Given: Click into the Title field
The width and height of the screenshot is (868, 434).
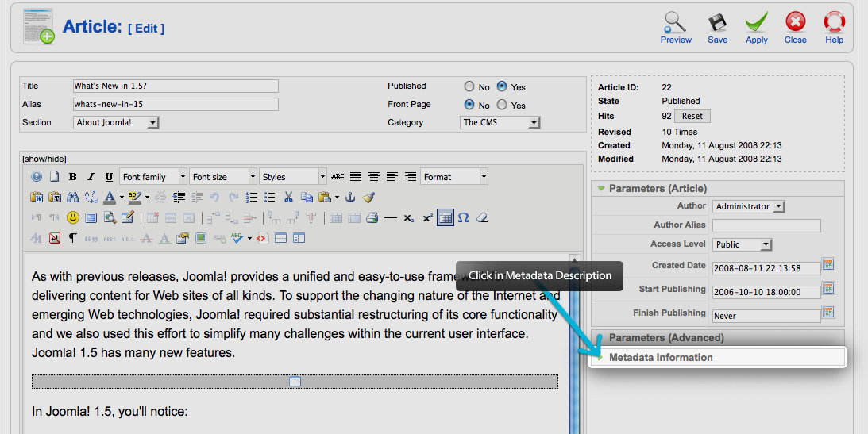Looking at the screenshot, I should click(x=176, y=86).
